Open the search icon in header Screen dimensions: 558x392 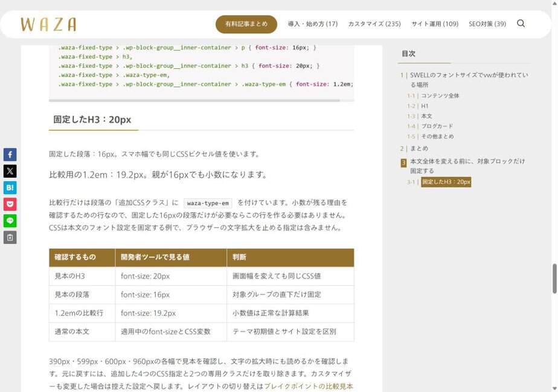coord(521,24)
